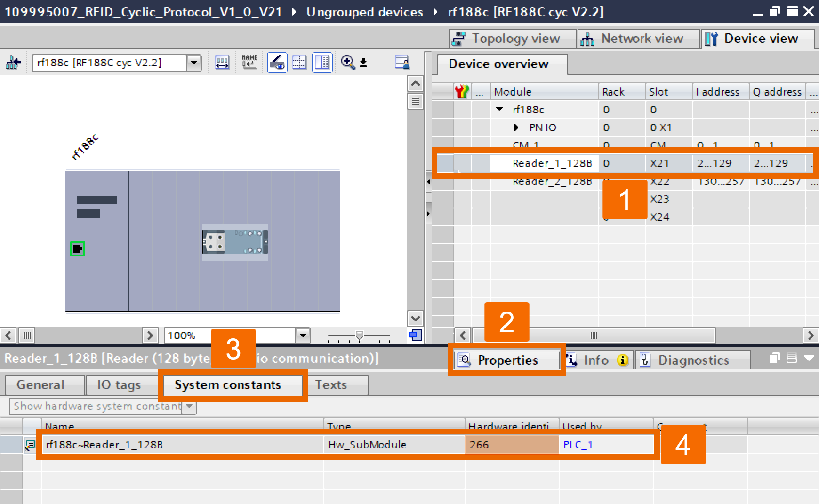
Task: Click the expand splitter arrow pointing right
Action: [x=428, y=214]
